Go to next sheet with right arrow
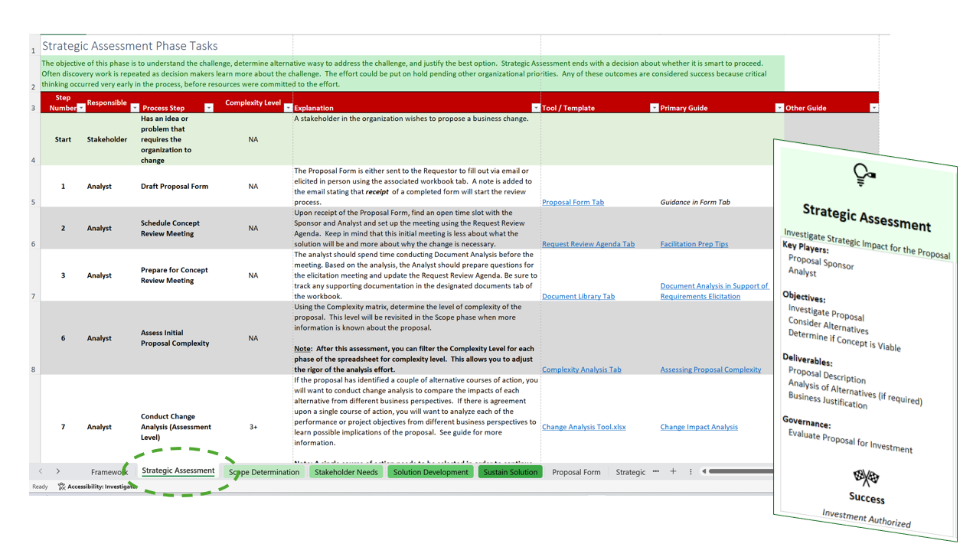973x560 pixels. tap(58, 472)
